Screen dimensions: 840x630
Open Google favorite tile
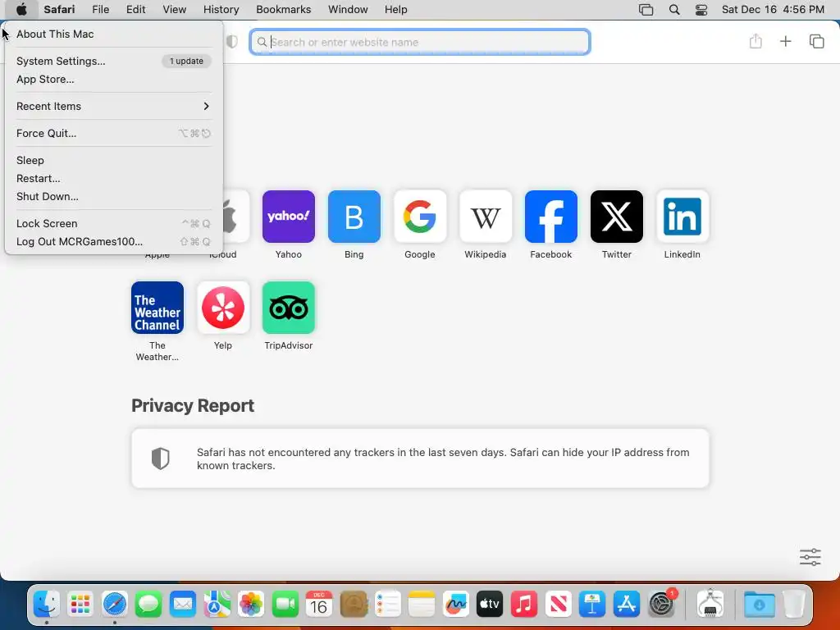(419, 217)
